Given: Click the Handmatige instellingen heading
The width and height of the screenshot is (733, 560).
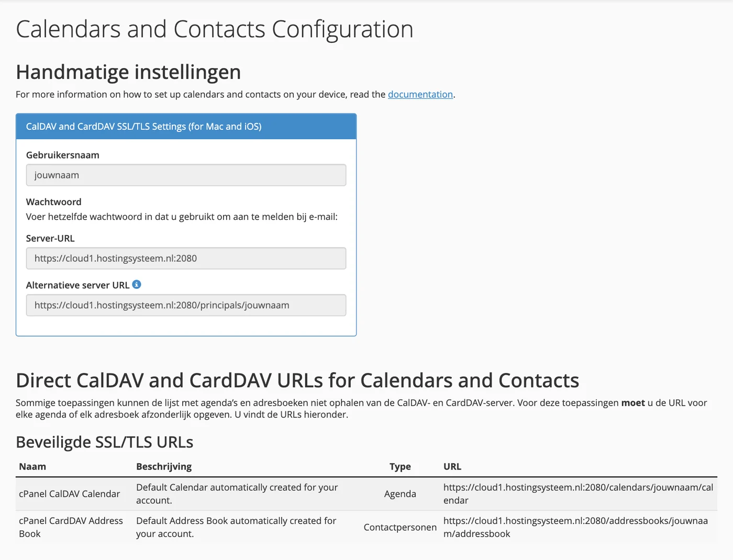Looking at the screenshot, I should 128,72.
